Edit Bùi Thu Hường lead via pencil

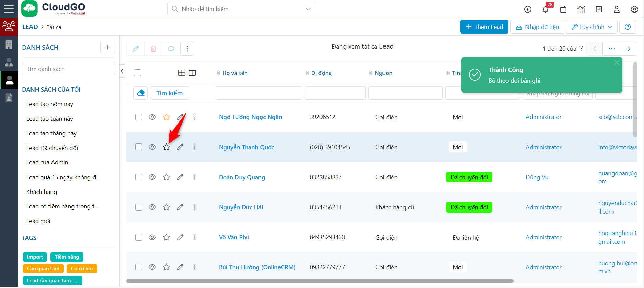coord(180,267)
